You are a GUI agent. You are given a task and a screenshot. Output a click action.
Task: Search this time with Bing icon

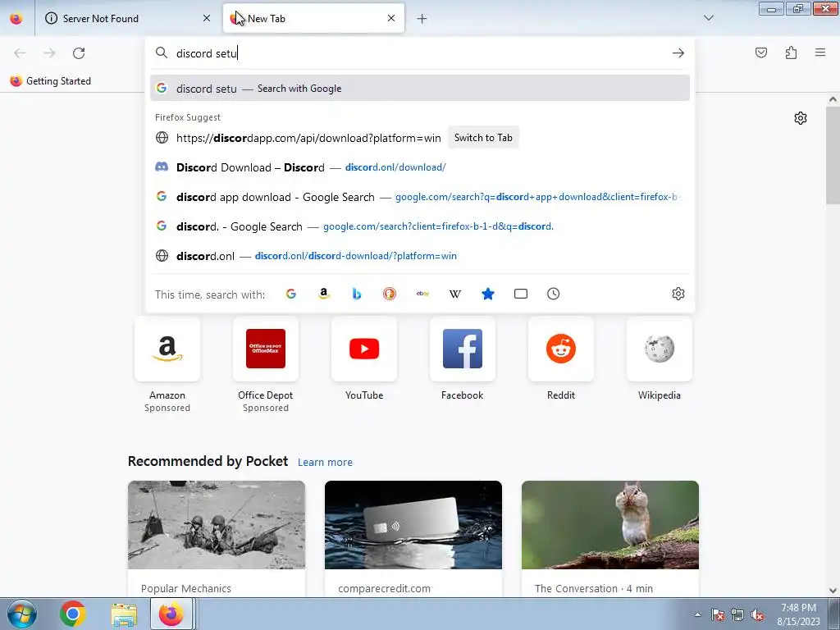coord(357,294)
